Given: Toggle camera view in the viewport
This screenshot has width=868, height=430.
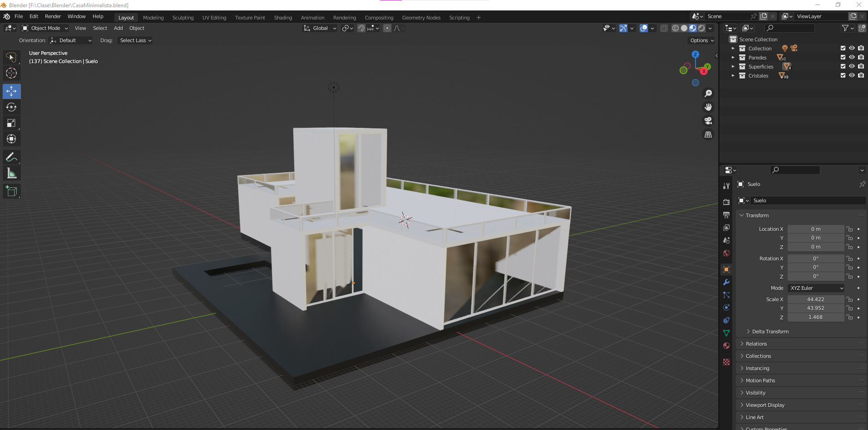Looking at the screenshot, I should [x=708, y=121].
